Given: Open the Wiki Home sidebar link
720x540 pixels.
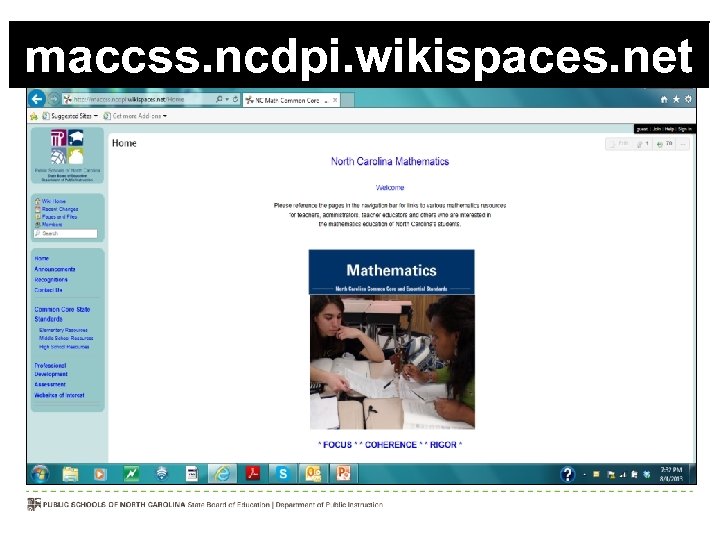Looking at the screenshot, I should [x=54, y=201].
